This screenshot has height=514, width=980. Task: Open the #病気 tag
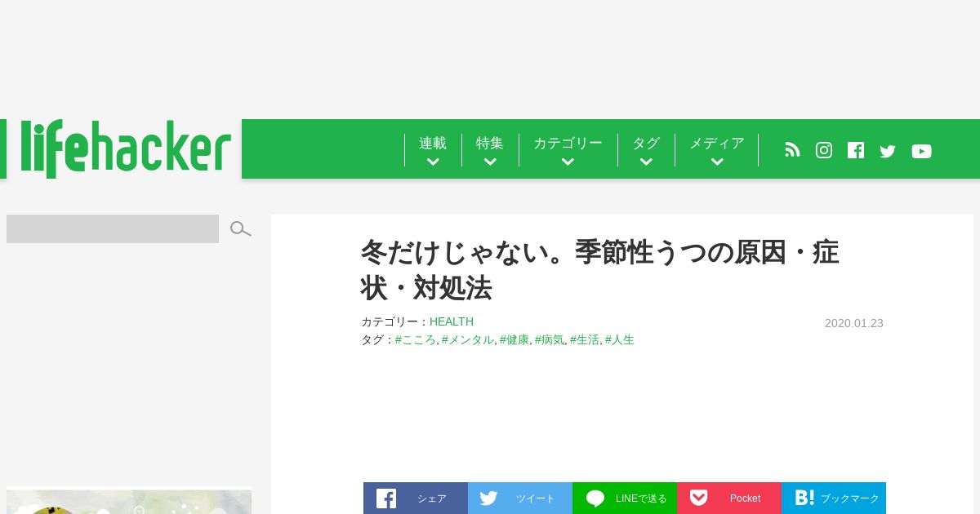pyautogui.click(x=550, y=339)
